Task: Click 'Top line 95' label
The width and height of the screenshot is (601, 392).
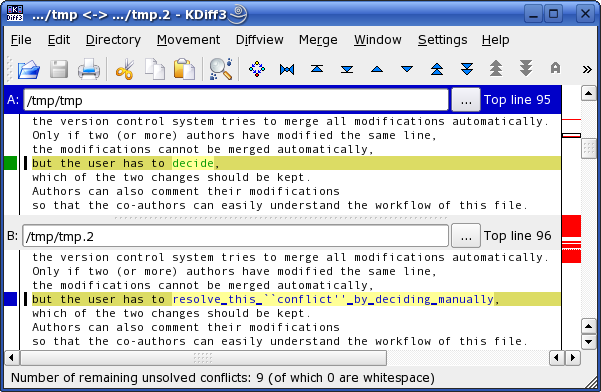Action: pos(517,100)
